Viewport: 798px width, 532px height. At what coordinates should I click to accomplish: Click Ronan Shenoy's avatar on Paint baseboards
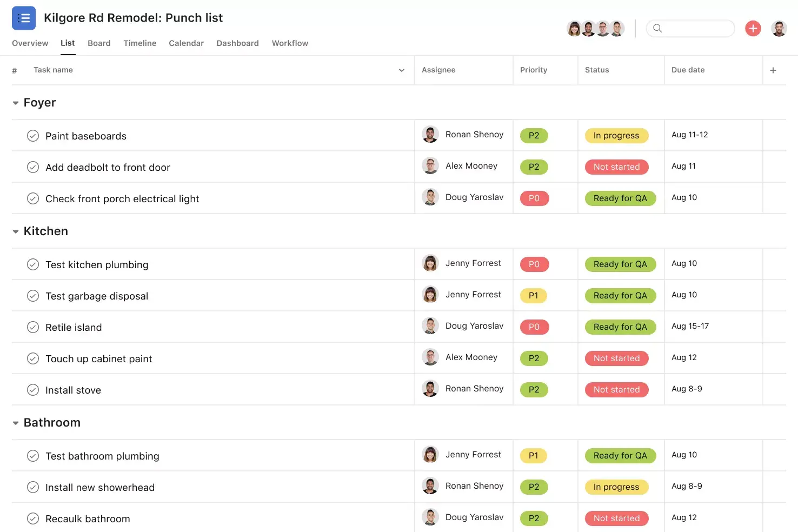click(430, 135)
